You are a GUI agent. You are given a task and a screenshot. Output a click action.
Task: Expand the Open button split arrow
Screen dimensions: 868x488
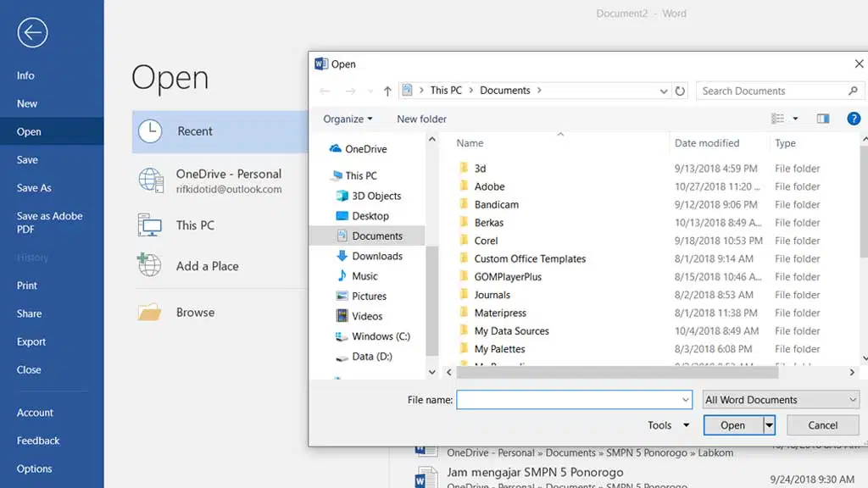tap(769, 425)
